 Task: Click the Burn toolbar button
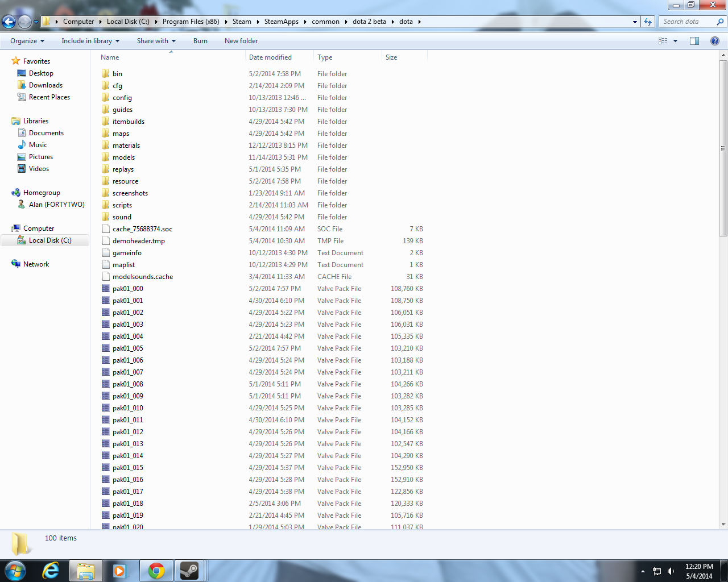tap(200, 41)
